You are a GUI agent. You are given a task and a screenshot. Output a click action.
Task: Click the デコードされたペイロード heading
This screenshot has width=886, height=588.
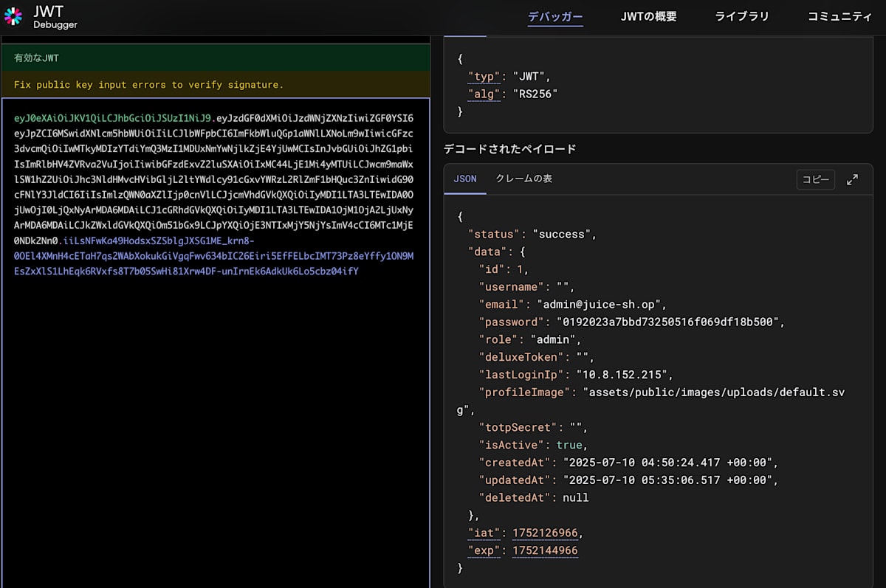coord(509,149)
